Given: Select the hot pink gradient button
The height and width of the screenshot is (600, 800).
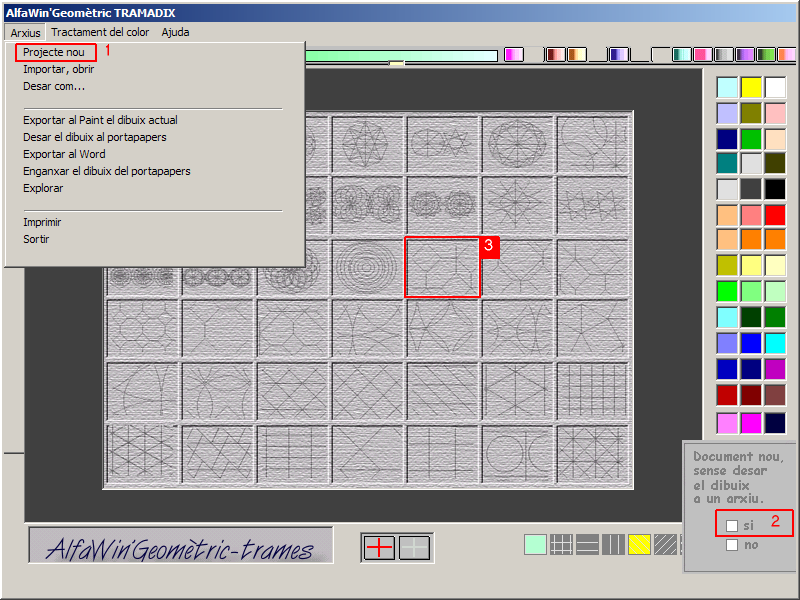Looking at the screenshot, I should coord(703,54).
